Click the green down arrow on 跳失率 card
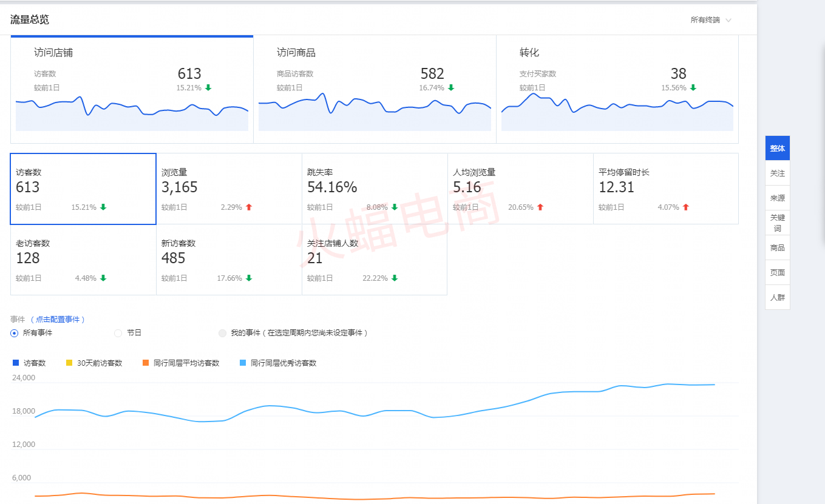825x504 pixels. pyautogui.click(x=395, y=207)
